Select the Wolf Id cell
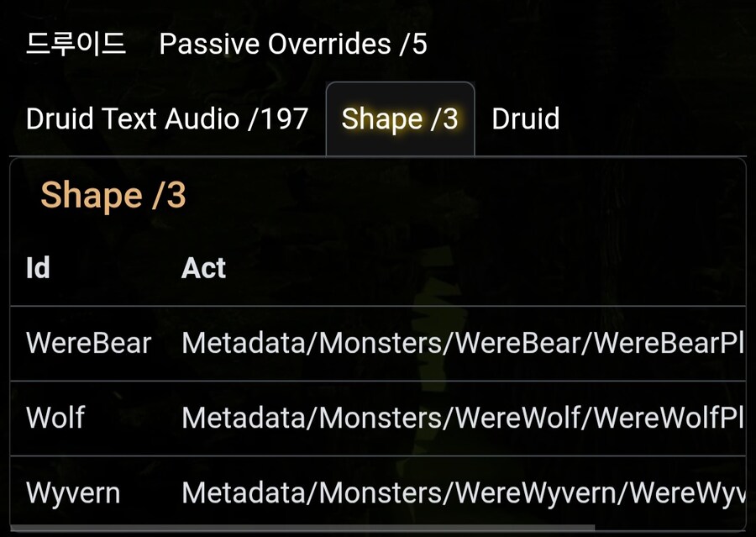This screenshot has height=537, width=756. [55, 418]
